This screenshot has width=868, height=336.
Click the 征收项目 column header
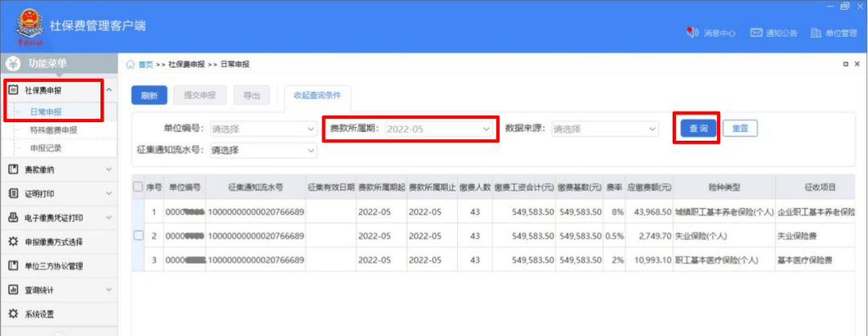pyautogui.click(x=821, y=187)
